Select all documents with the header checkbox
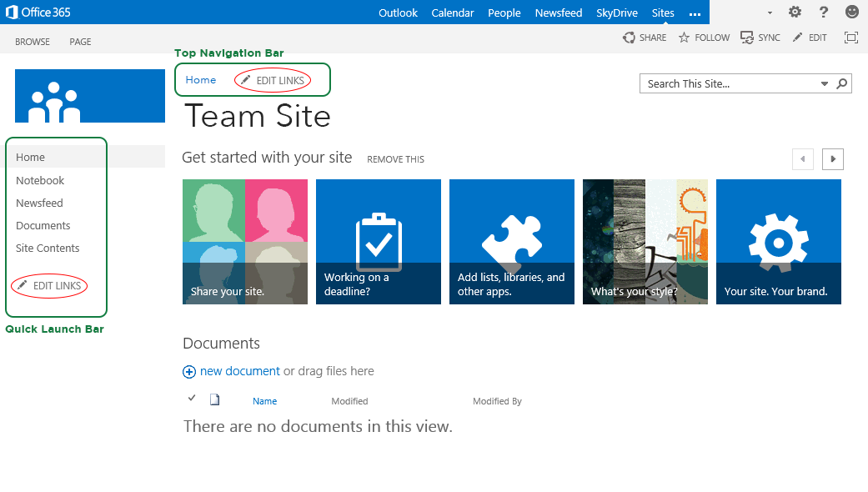This screenshot has width=868, height=492. tap(192, 398)
